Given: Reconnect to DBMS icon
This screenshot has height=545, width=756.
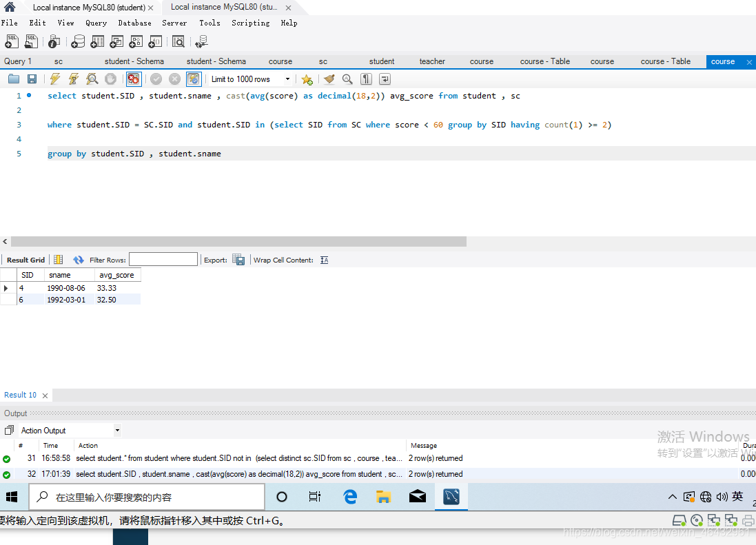Looking at the screenshot, I should [x=201, y=41].
